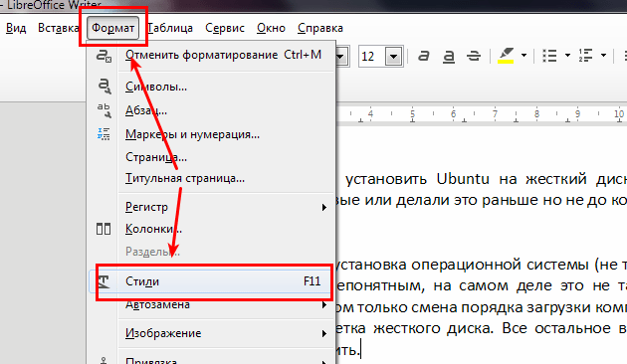Expand the Автозамена submenu
Screen dimensions: 627x364
[x=211, y=305]
